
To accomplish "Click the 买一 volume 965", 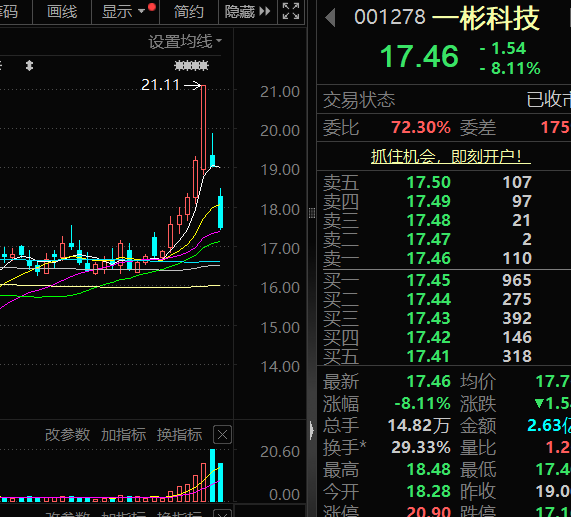I will 517,280.
